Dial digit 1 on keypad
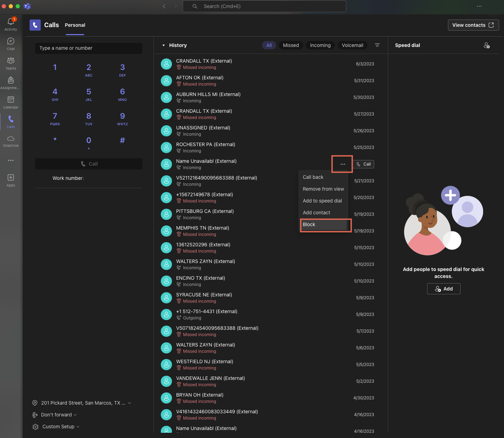This screenshot has width=504, height=438. [x=55, y=67]
